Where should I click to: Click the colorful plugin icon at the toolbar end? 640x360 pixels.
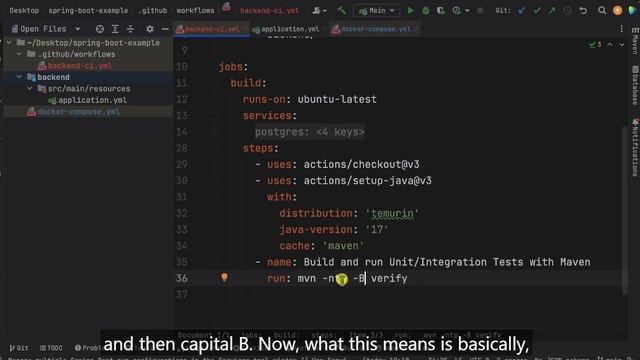(x=633, y=11)
